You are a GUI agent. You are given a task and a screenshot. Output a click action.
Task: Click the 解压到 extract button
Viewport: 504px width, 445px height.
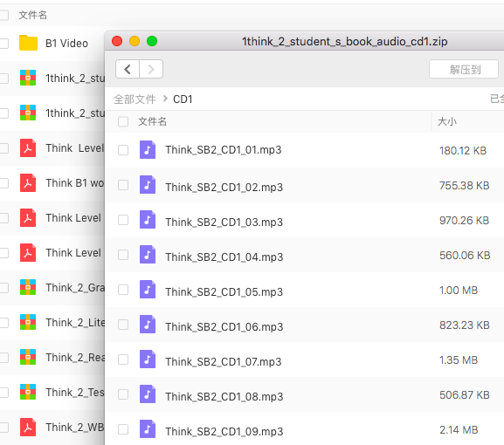(464, 69)
